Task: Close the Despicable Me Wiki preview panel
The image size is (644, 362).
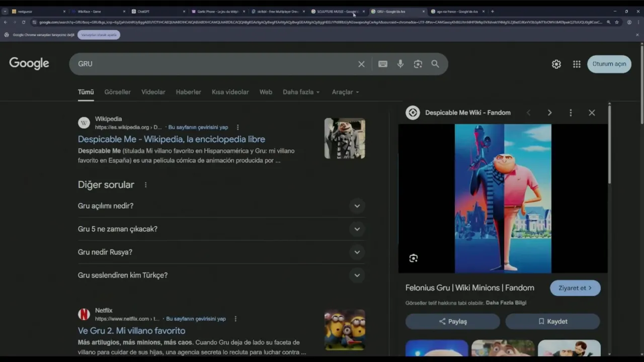Action: pyautogui.click(x=592, y=113)
